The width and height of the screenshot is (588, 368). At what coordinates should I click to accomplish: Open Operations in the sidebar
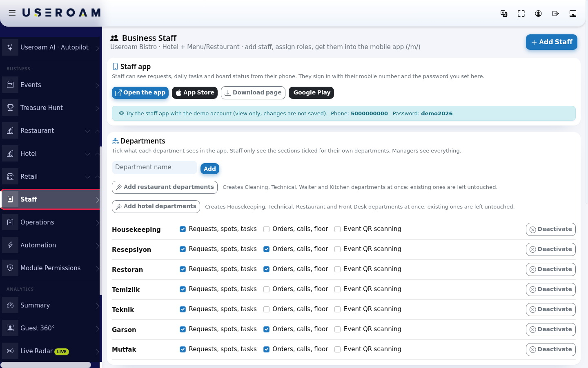click(51, 222)
